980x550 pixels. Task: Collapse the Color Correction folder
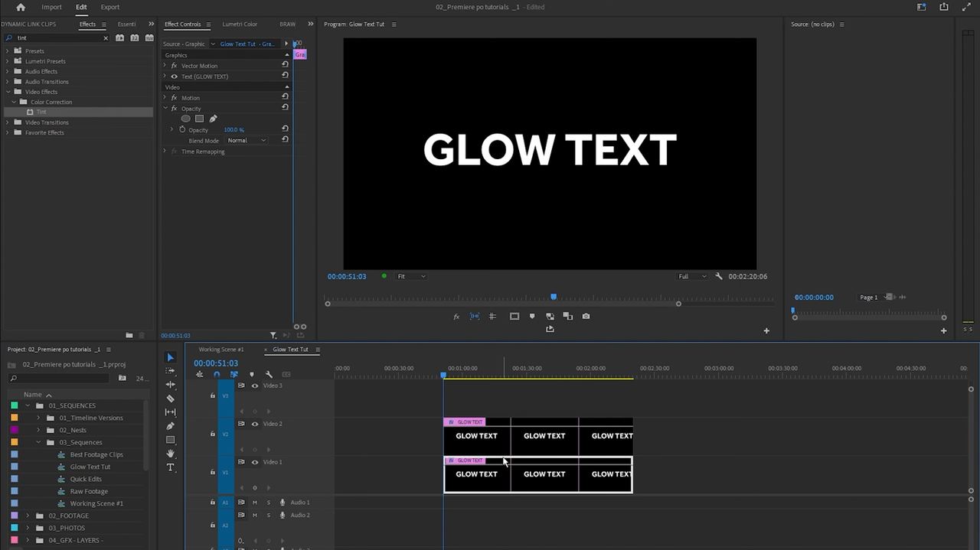coord(13,102)
